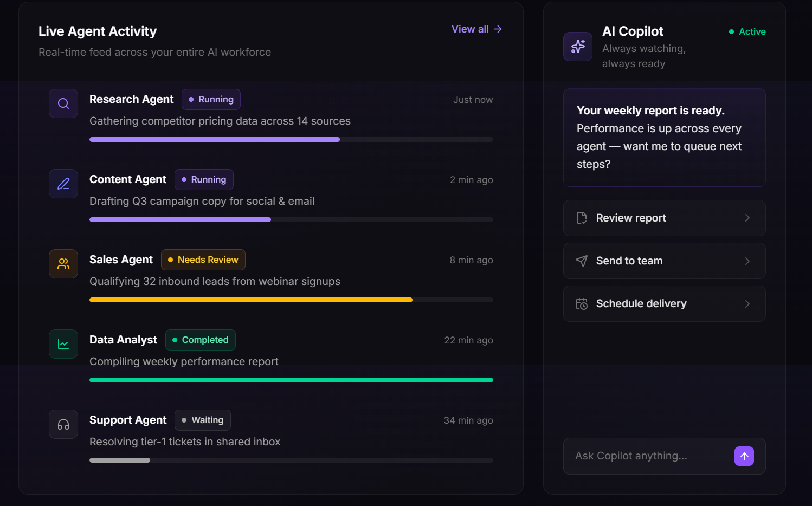Click the weekly report ready message
This screenshot has width=812, height=506.
coord(665,138)
